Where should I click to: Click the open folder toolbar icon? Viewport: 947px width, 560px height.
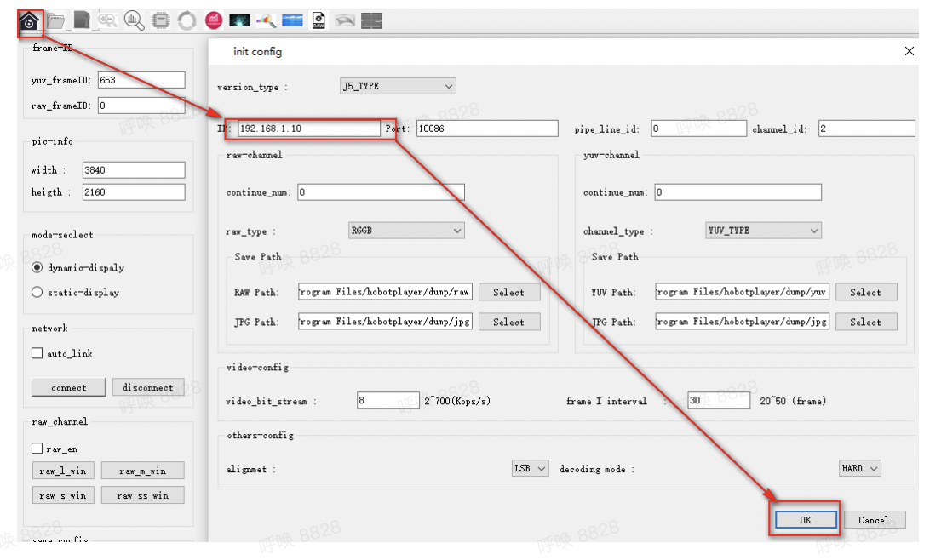[x=56, y=21]
